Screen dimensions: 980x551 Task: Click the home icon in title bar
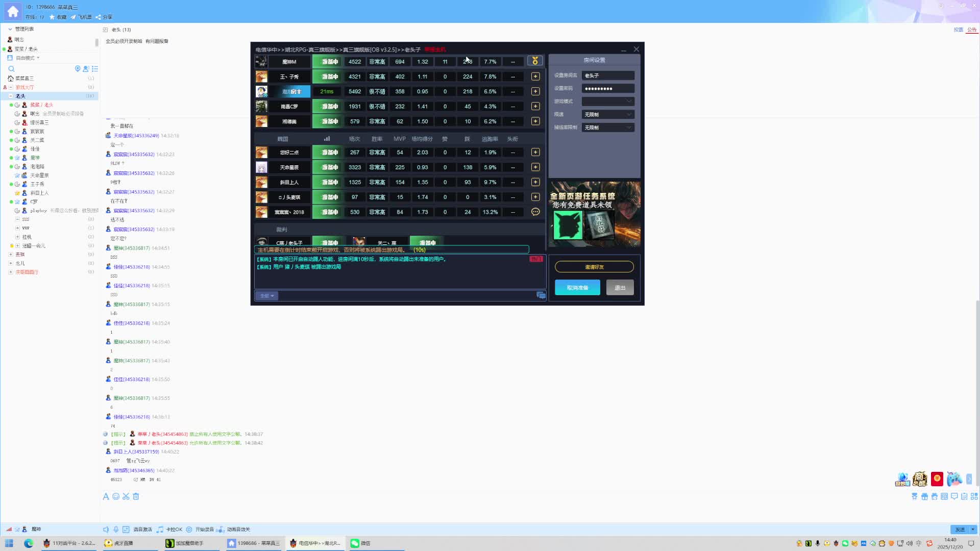pyautogui.click(x=13, y=11)
